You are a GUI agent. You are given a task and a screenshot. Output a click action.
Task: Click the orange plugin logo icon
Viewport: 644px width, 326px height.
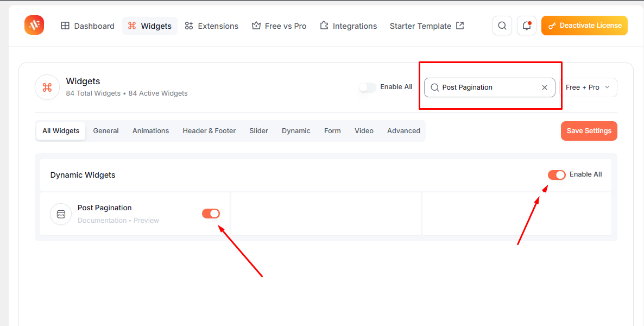click(34, 25)
